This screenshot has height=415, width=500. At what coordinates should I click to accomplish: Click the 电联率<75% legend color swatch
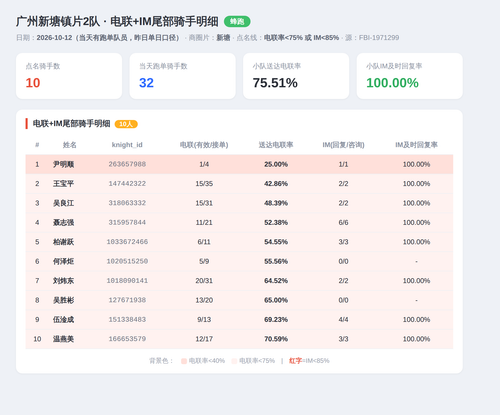[x=234, y=361]
